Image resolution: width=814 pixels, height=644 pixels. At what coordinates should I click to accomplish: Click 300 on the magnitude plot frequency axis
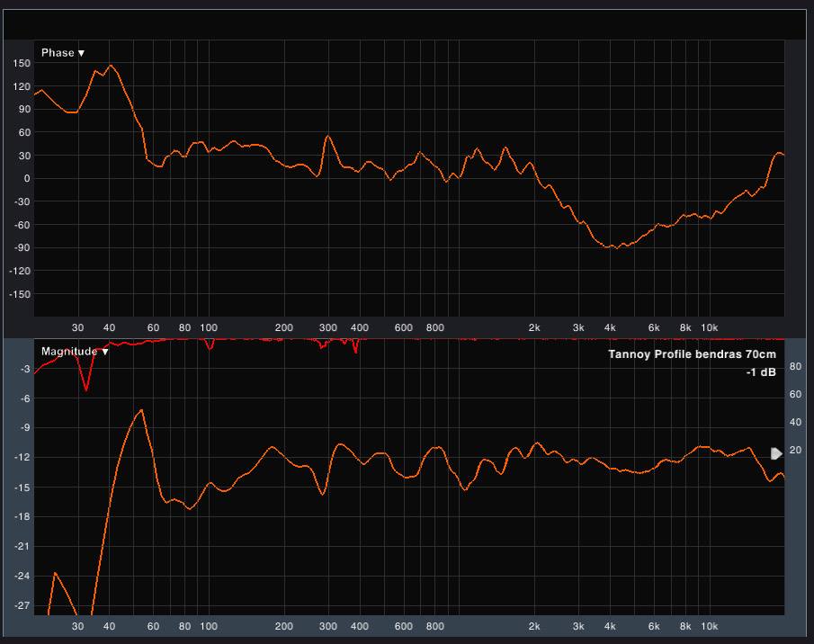[x=327, y=626]
